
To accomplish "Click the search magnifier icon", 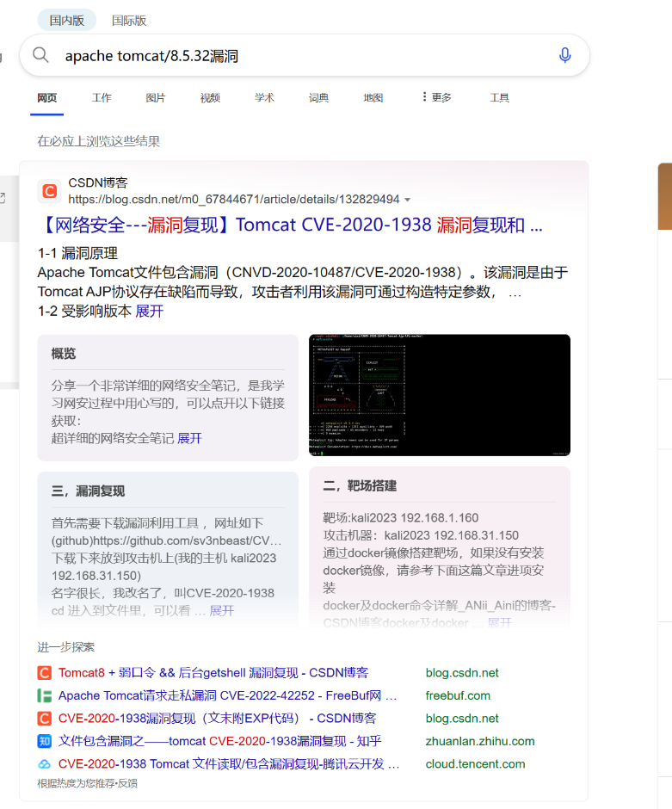I will pos(40,55).
